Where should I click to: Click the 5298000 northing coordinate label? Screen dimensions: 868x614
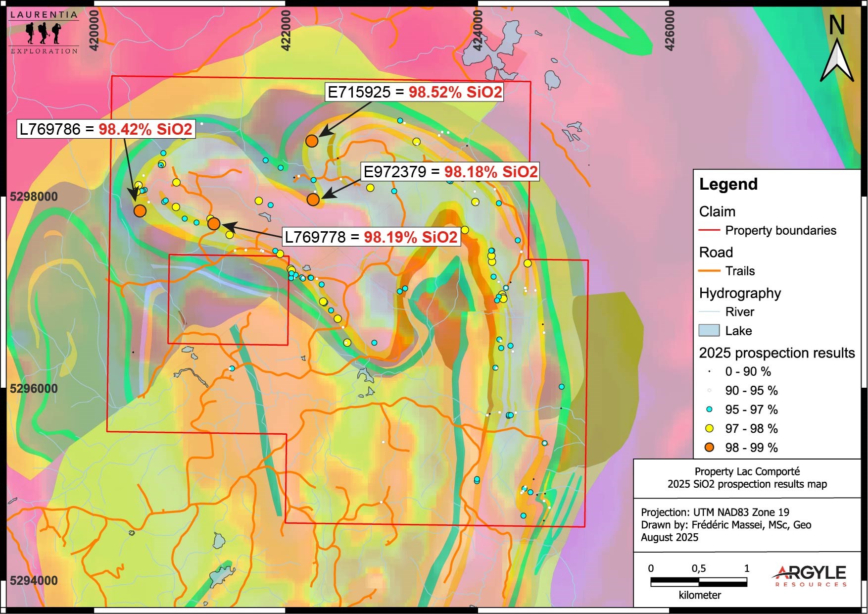click(x=34, y=197)
